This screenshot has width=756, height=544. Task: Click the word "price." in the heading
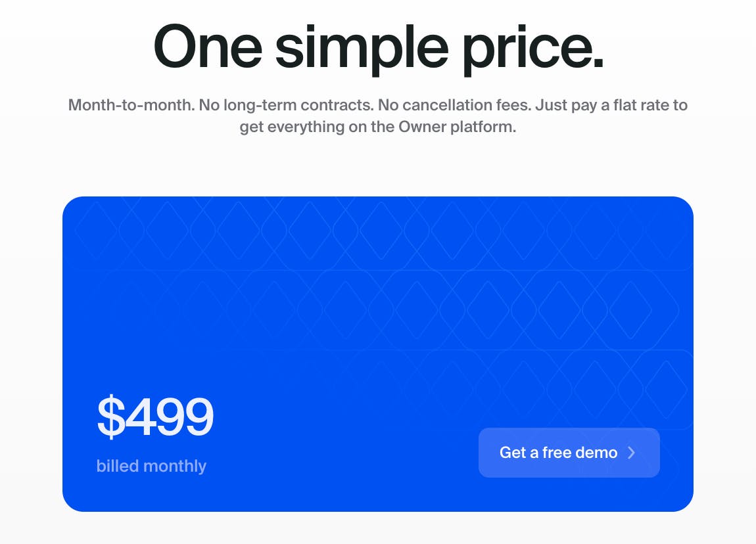coord(534,46)
